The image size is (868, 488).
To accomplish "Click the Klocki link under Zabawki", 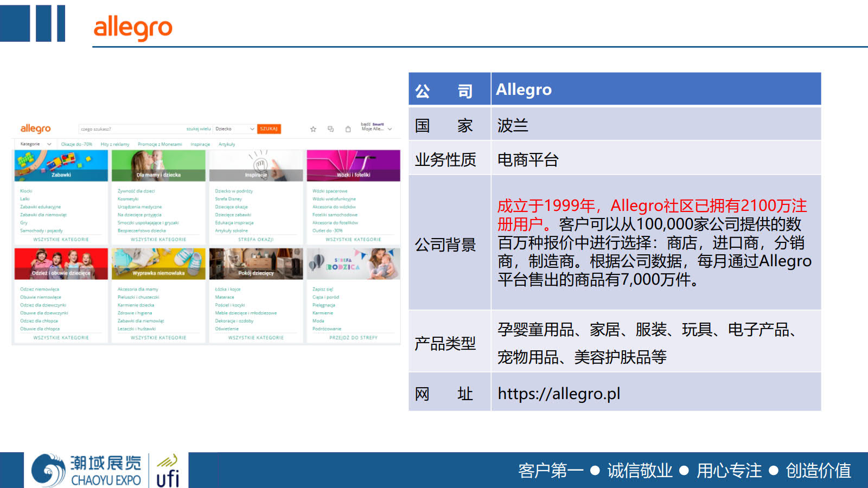I will point(26,191).
